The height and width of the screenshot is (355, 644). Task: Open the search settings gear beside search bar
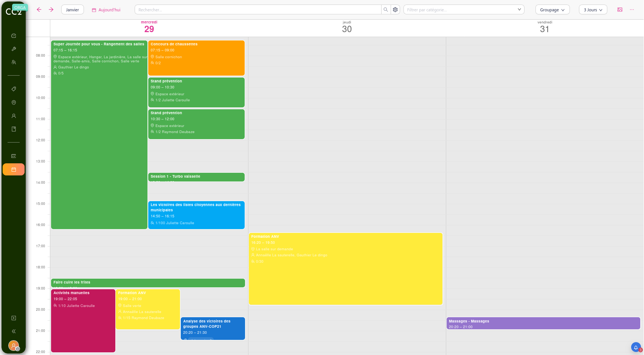(x=395, y=9)
